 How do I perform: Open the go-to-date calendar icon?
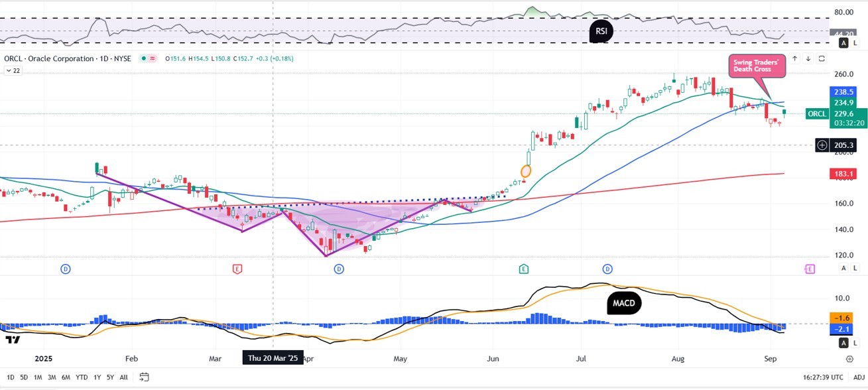click(144, 377)
